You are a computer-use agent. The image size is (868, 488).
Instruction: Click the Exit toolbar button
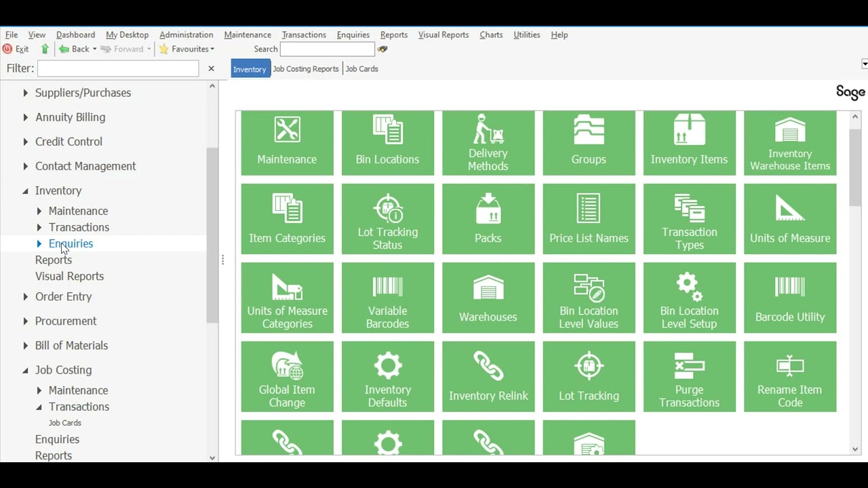coord(16,49)
